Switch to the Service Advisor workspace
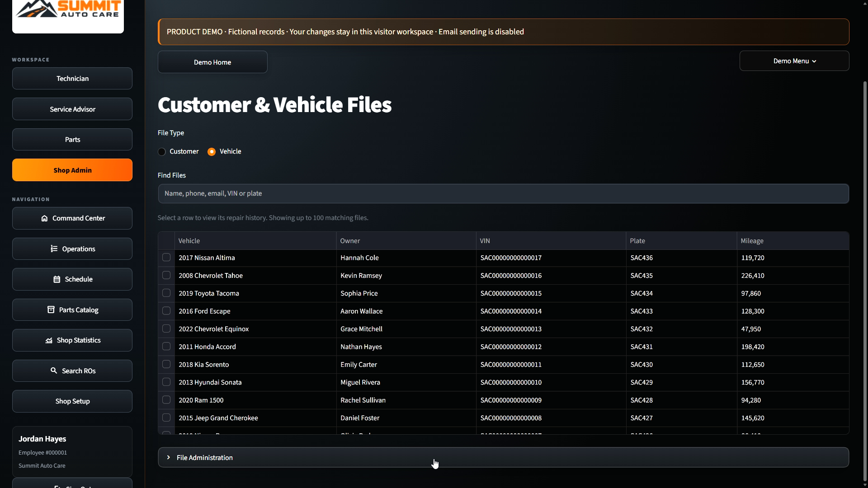This screenshot has width=868, height=488. pyautogui.click(x=72, y=109)
